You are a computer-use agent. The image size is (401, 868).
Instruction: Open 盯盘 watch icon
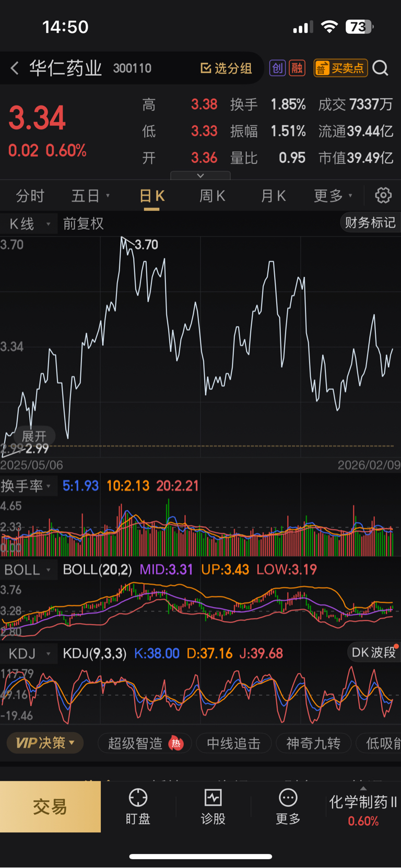[x=138, y=807]
